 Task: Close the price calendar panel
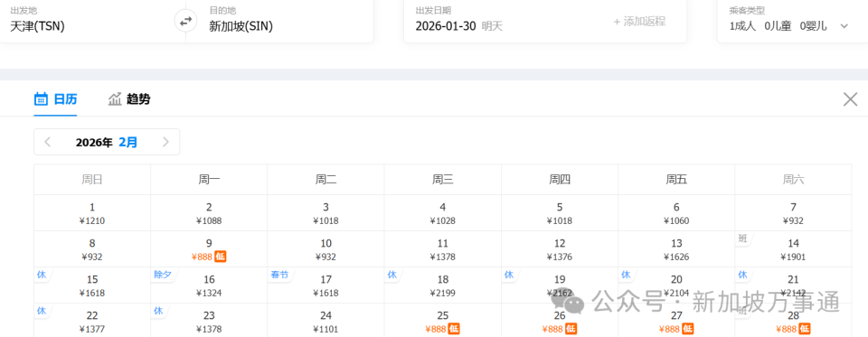pyautogui.click(x=850, y=99)
